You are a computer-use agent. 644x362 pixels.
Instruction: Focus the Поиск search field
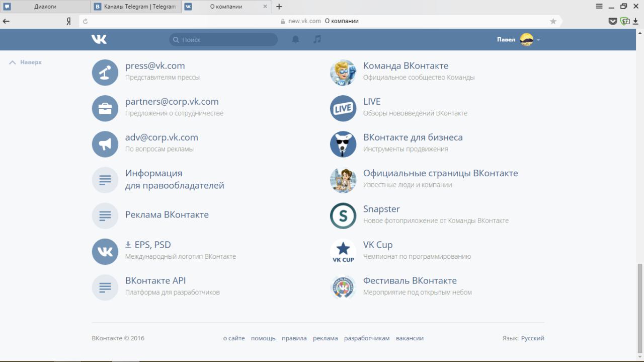point(223,39)
